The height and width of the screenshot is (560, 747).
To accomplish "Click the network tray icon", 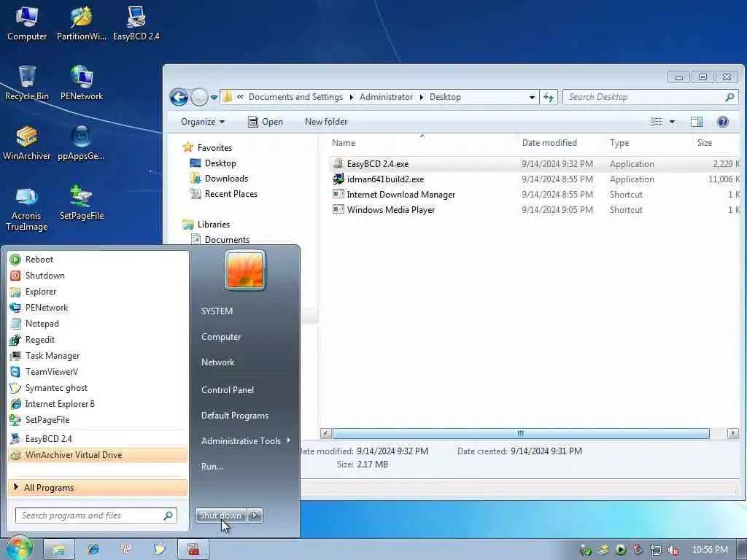I will point(656,550).
